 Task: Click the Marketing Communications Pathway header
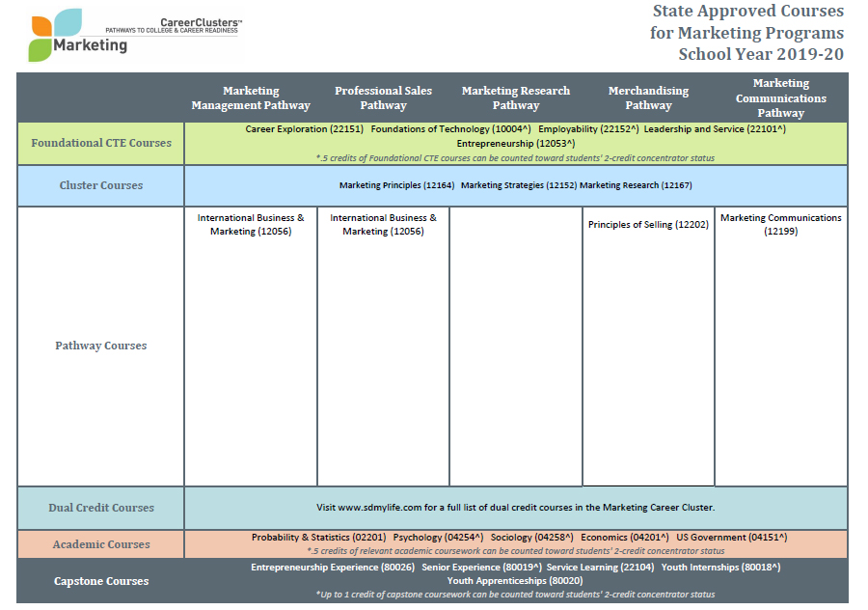coord(780,98)
